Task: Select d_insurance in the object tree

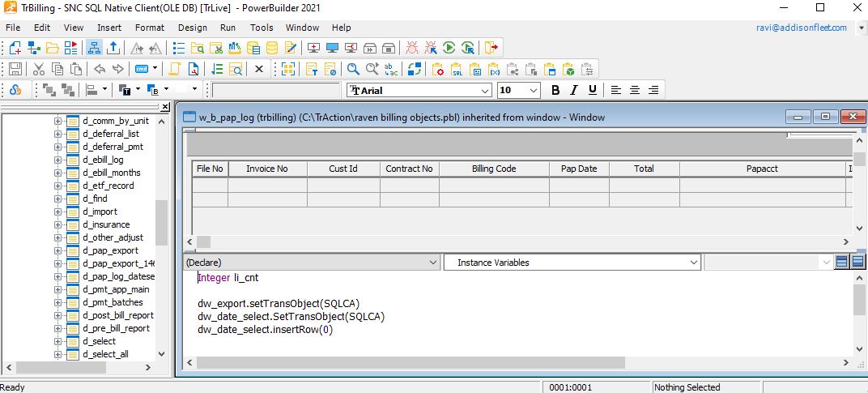Action: [105, 224]
